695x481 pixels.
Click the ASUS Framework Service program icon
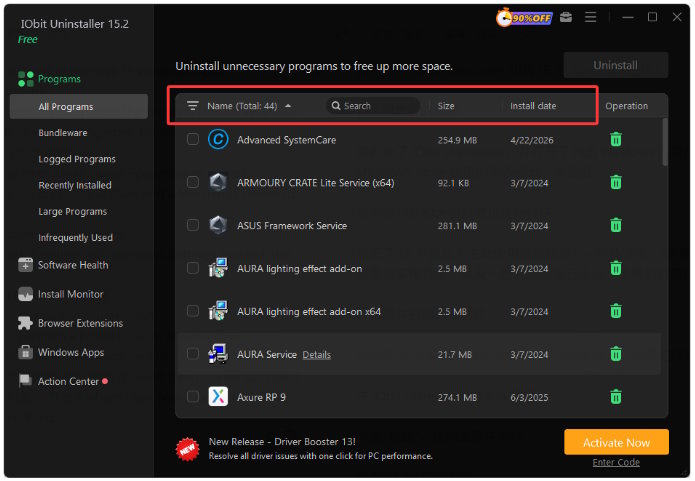tap(218, 225)
